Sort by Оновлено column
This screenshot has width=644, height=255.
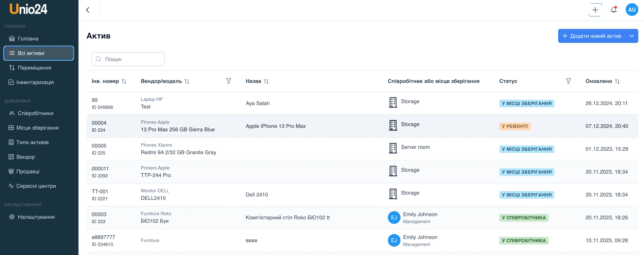[617, 81]
